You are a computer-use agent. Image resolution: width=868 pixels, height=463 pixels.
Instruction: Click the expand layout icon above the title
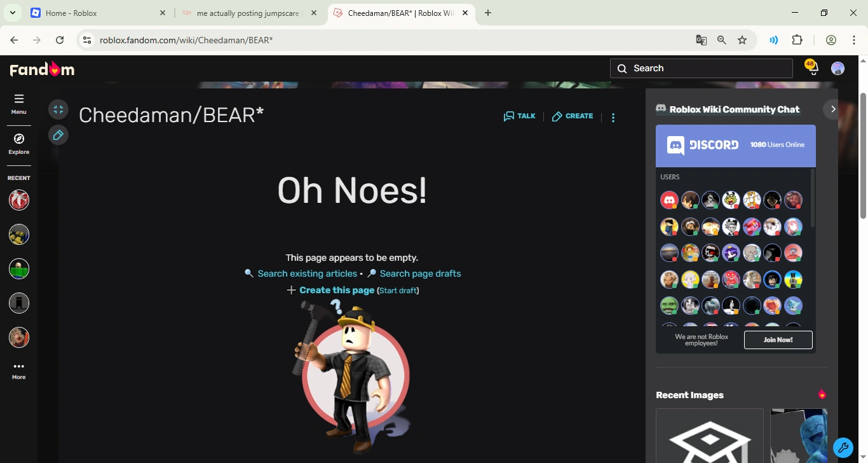click(58, 109)
